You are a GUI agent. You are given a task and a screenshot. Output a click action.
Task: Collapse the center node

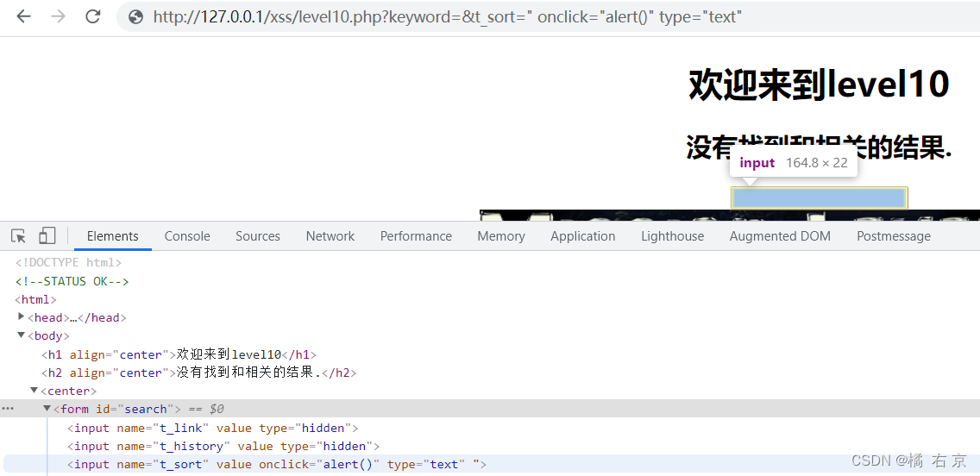pos(35,391)
